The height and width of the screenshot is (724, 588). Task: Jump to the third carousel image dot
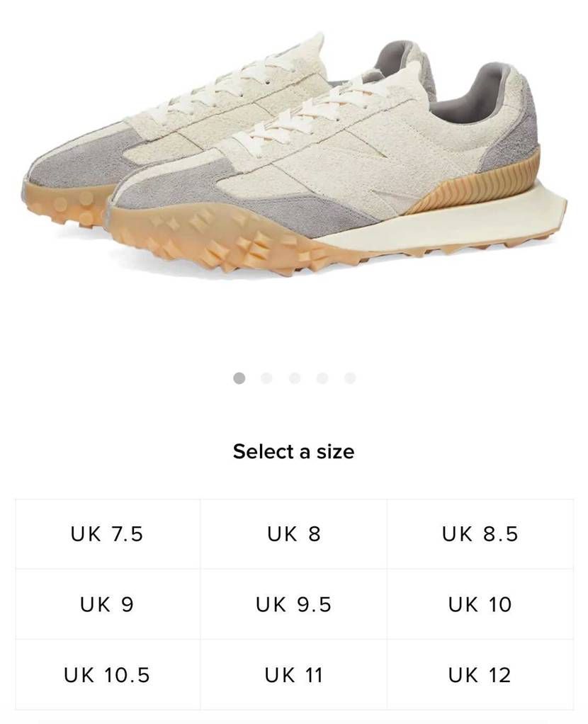(x=295, y=378)
